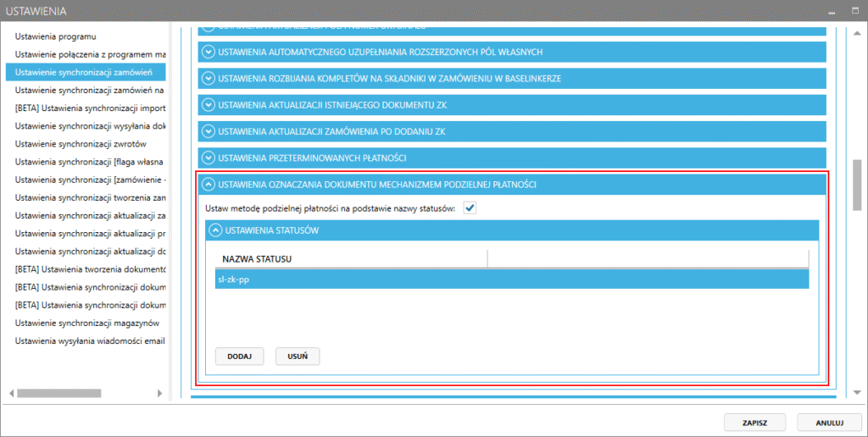Open Ustawienia wysyłania wiadomości email item
868x437 pixels.
[90, 340]
